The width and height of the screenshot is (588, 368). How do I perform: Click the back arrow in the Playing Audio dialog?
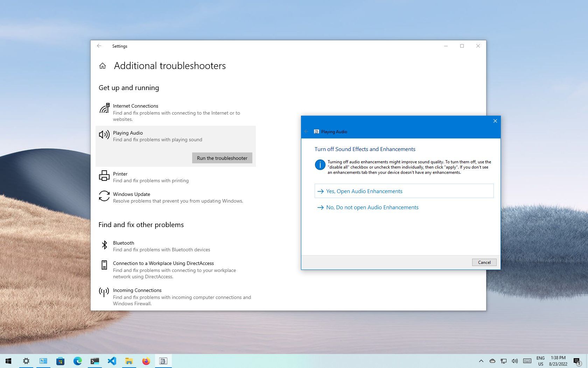tap(306, 131)
